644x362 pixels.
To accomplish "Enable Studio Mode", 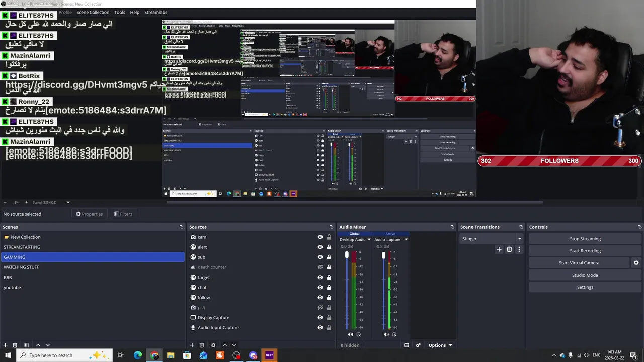I will (585, 275).
